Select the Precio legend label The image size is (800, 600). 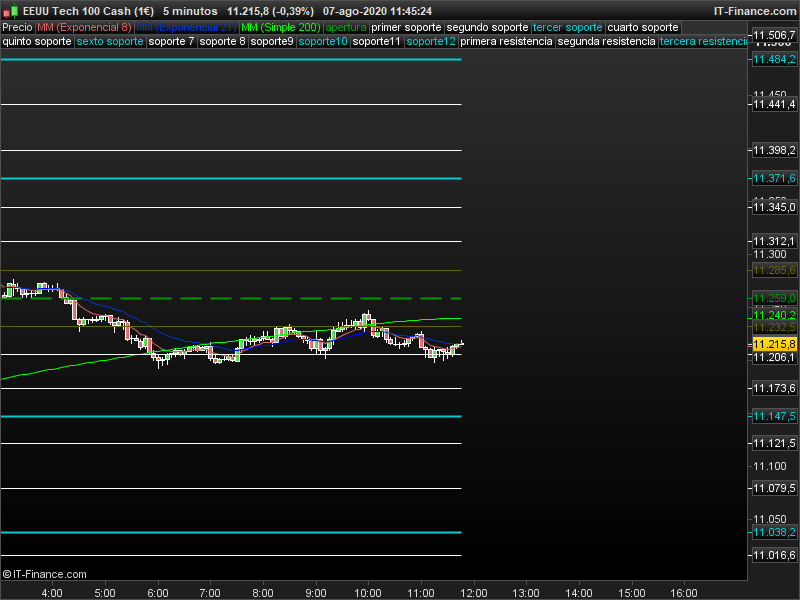17,27
